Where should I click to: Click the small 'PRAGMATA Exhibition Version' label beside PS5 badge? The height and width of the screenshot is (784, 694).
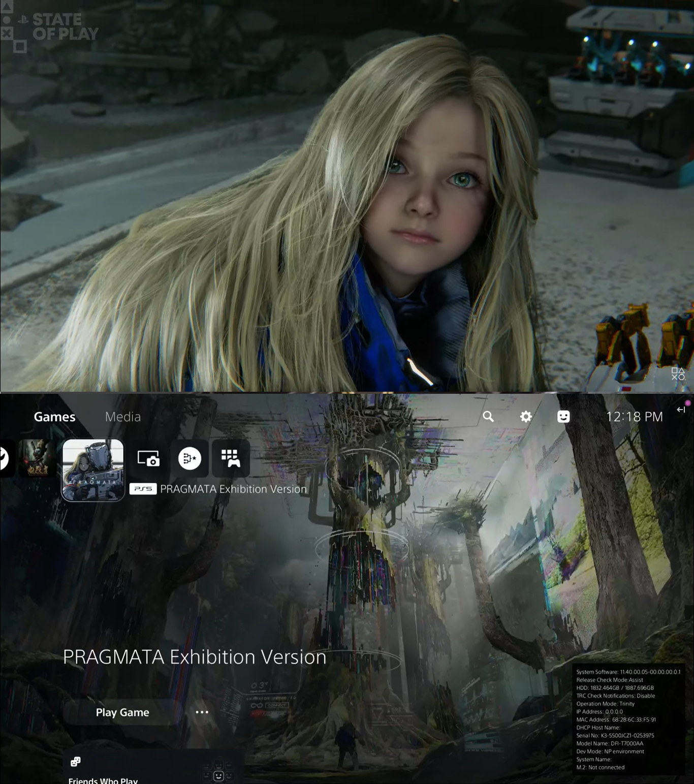click(234, 489)
